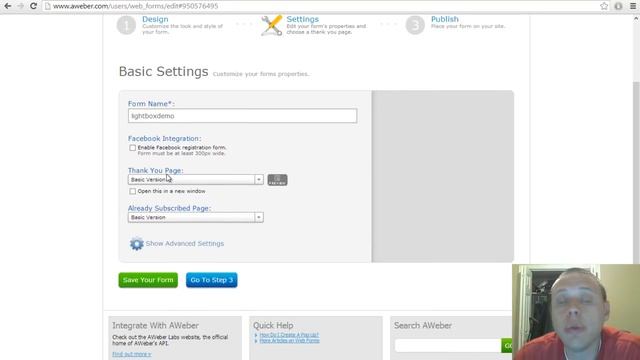The width and height of the screenshot is (640, 360).
Task: Click the Facebook Integration label
Action: [164, 139]
